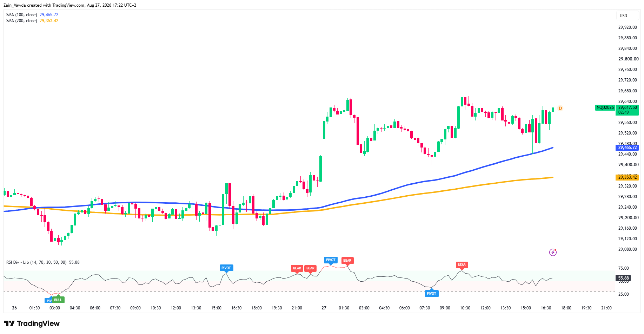
Task: Click the 21:00 label at the far right of the time axis
Action: pyautogui.click(x=606, y=308)
